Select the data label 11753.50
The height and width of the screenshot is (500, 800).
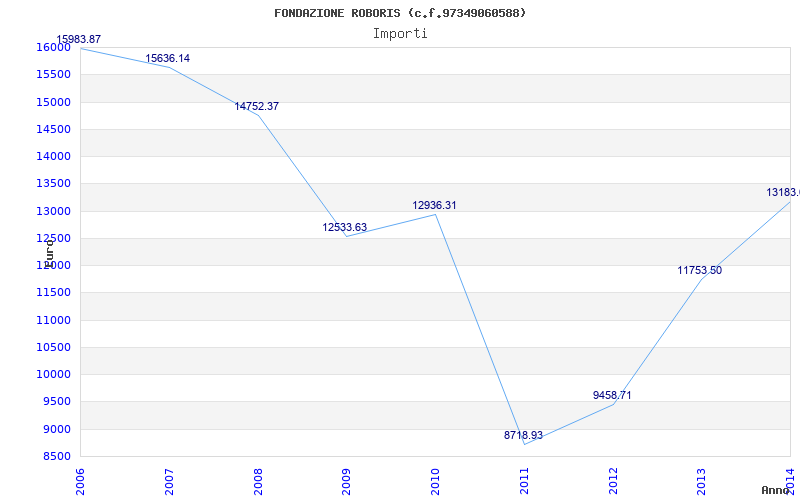pos(699,270)
